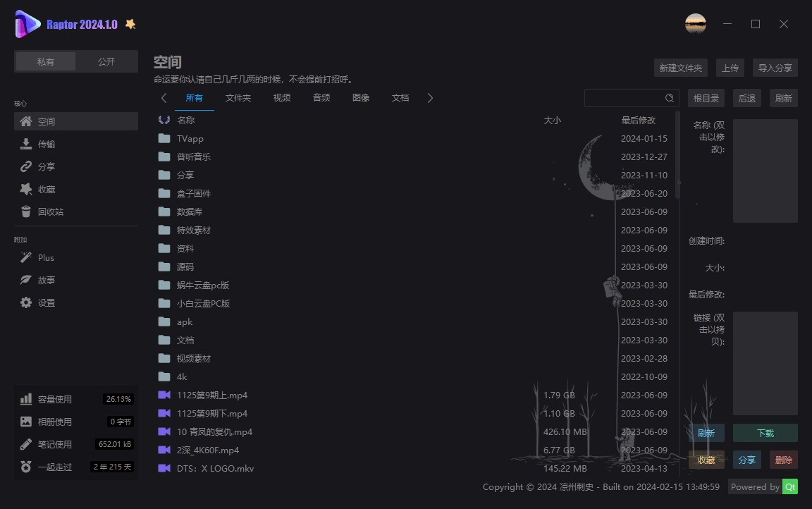This screenshot has width=812, height=509.
Task: Click the 下载 (download) button
Action: pos(765,432)
